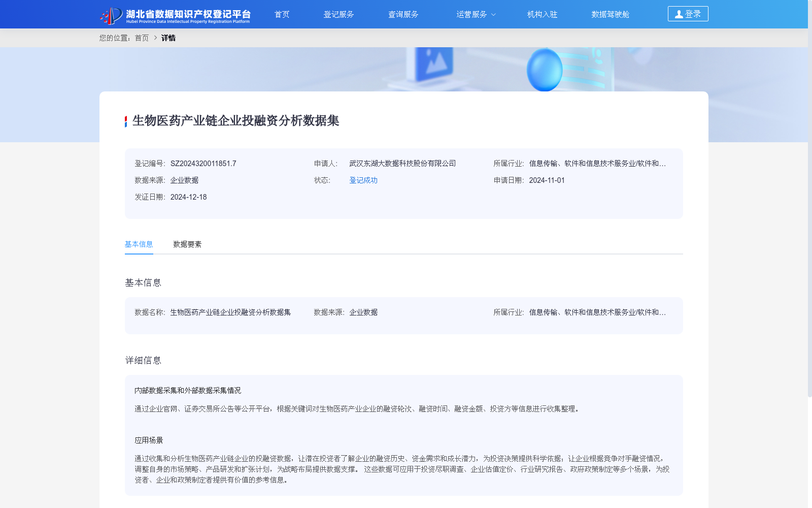812x508 pixels.
Task: Expand the 运营服务 dropdown arrow
Action: tap(493, 15)
